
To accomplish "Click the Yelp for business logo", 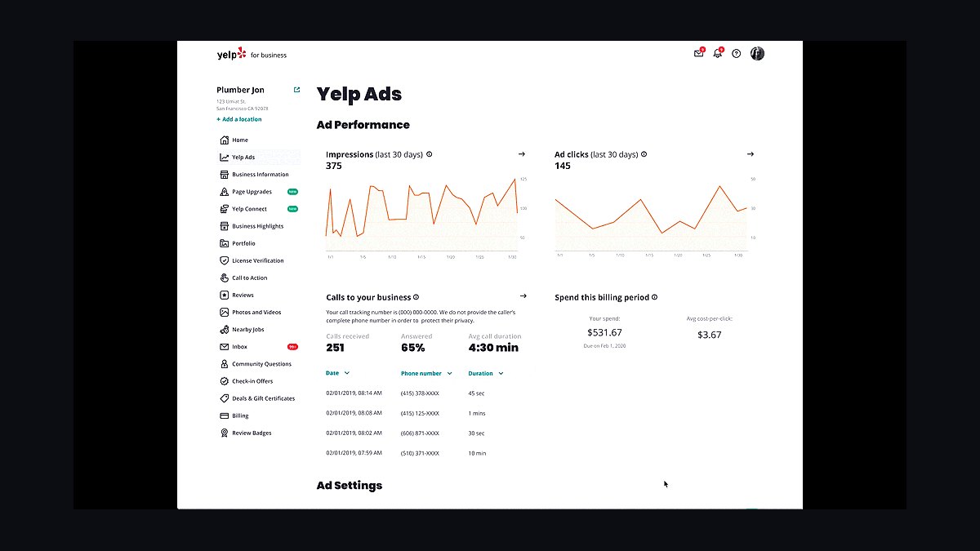I will 252,54.
